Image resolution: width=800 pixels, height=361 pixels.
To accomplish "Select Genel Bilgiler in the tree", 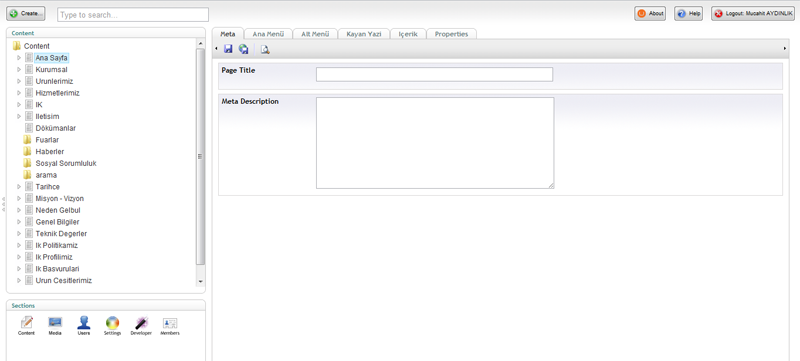I will click(57, 222).
